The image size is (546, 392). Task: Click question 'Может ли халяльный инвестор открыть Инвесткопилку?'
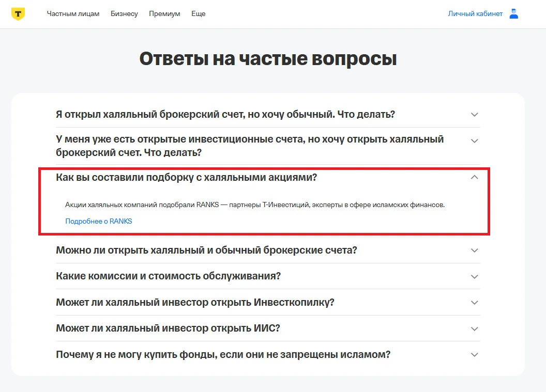click(x=195, y=302)
